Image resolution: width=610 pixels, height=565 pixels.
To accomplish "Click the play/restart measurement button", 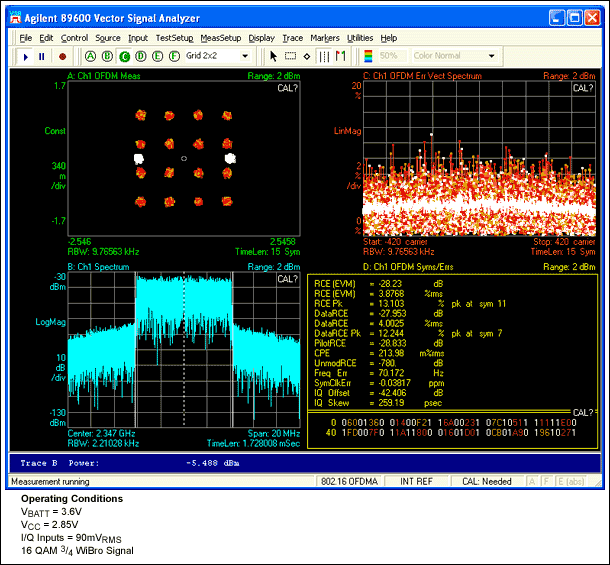I will click(x=26, y=56).
